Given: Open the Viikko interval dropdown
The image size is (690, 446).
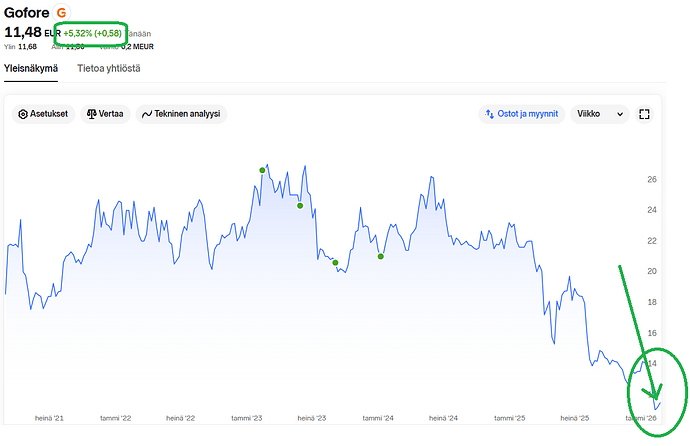Looking at the screenshot, I should point(599,114).
